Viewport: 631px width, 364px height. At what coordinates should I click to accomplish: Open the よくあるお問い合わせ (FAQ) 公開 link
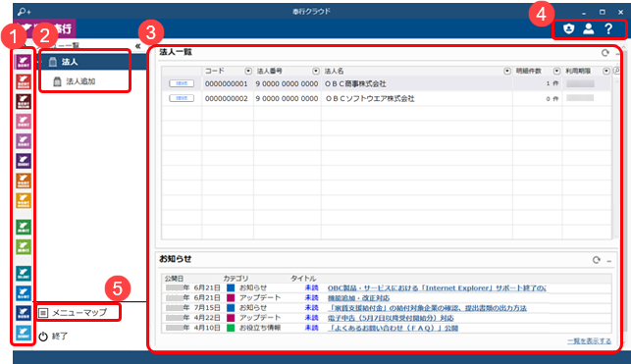click(x=393, y=329)
